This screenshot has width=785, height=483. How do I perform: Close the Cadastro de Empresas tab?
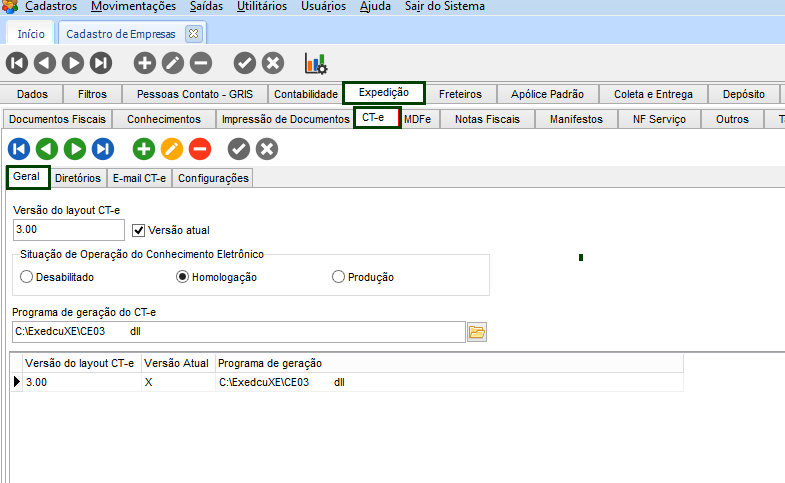click(x=193, y=34)
